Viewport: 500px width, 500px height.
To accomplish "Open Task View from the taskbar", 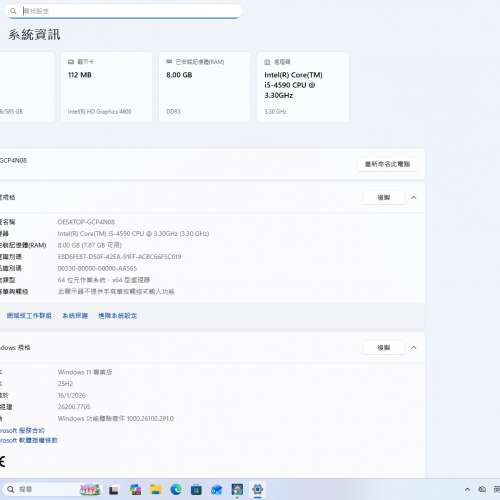I will (x=114, y=490).
